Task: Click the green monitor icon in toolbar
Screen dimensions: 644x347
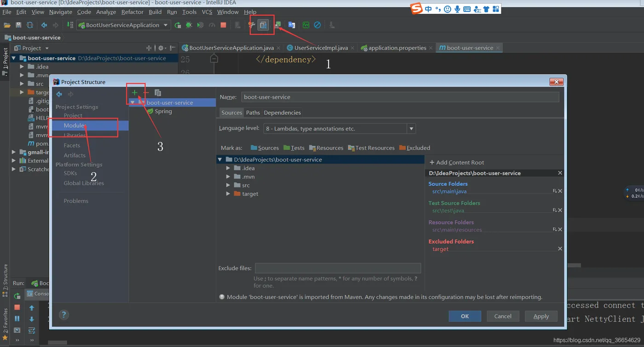Action: click(306, 25)
